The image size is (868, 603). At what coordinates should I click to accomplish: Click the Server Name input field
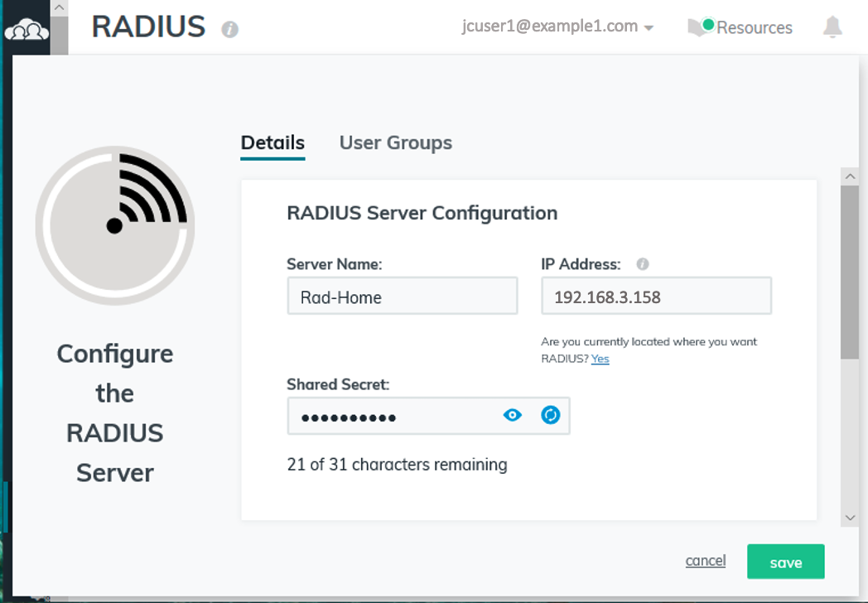(403, 297)
